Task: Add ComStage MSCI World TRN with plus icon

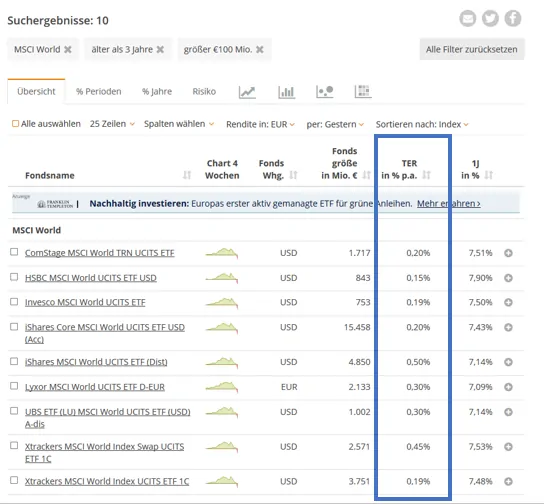Action: pyautogui.click(x=508, y=253)
